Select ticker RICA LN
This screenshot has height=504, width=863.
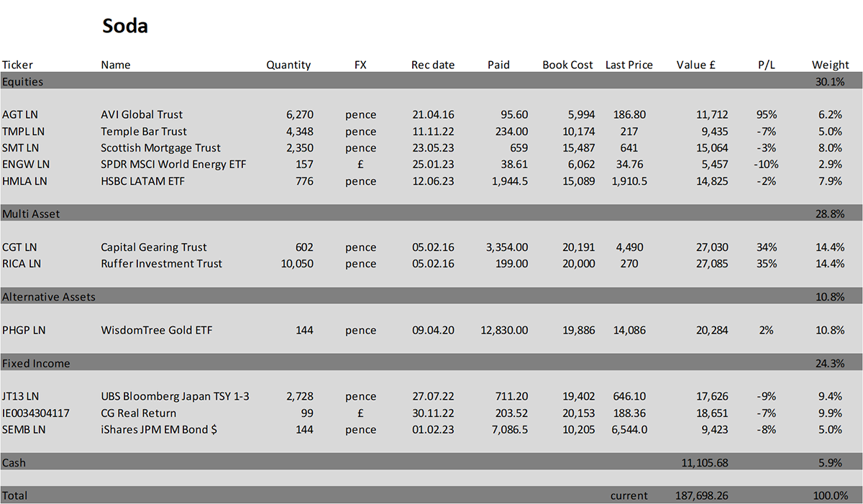click(22, 263)
